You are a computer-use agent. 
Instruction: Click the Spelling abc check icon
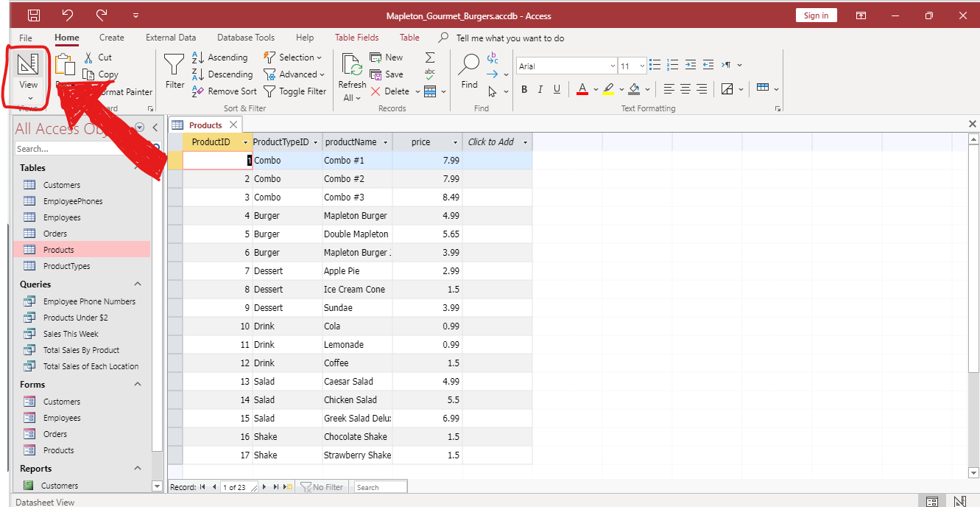[430, 74]
